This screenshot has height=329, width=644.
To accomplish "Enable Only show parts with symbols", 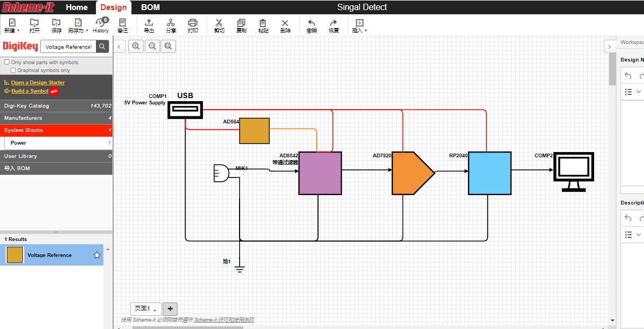I will 7,62.
